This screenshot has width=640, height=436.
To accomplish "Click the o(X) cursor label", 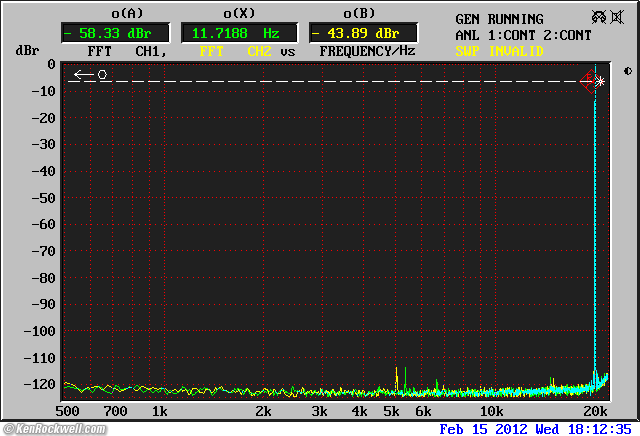I will (239, 13).
